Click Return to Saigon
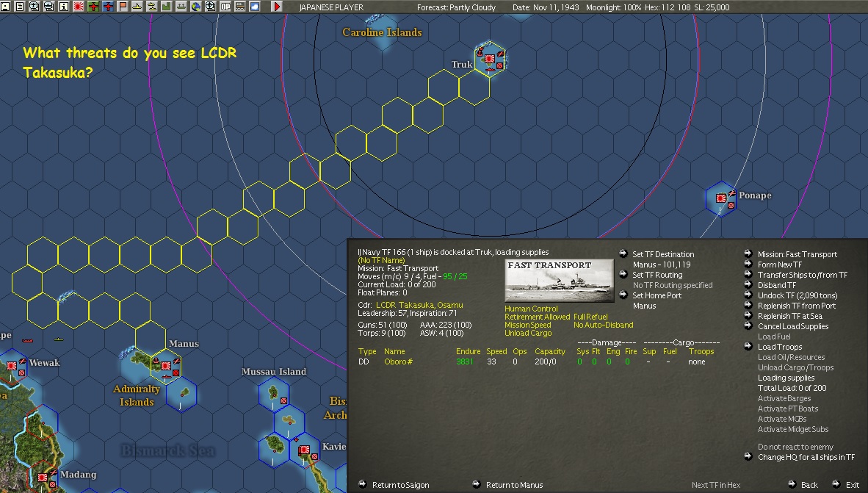This screenshot has height=493, width=868. tap(400, 485)
